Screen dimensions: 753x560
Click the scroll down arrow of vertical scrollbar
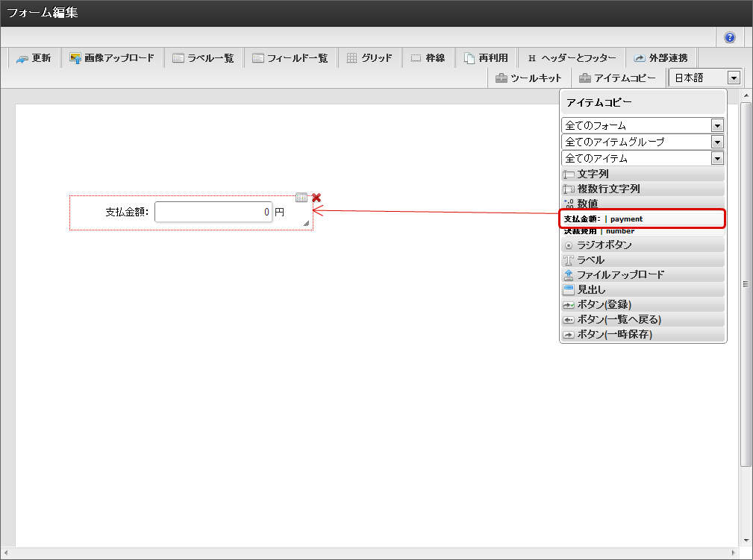coord(746,541)
